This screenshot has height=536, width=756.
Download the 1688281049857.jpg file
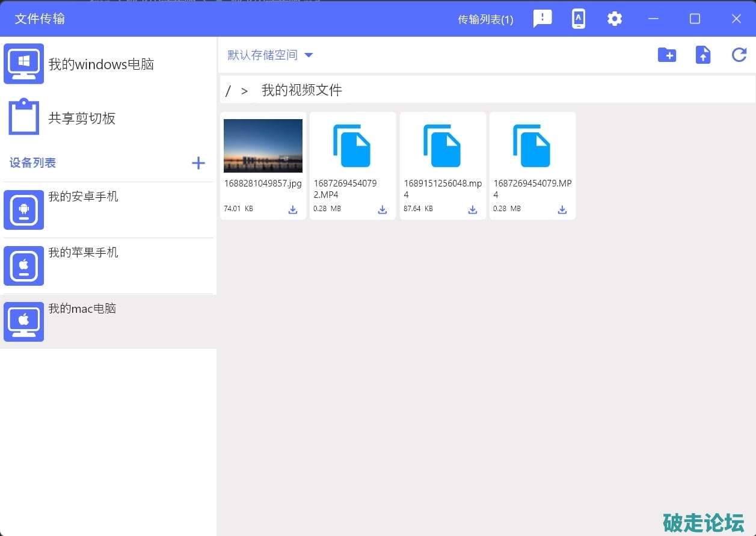point(292,209)
